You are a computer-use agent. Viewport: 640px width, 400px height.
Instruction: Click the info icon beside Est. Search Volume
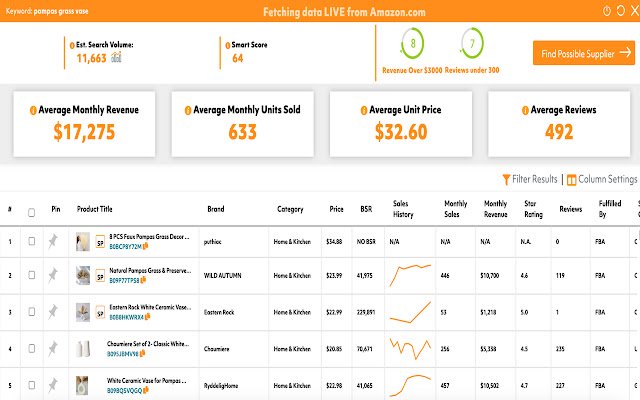point(72,45)
